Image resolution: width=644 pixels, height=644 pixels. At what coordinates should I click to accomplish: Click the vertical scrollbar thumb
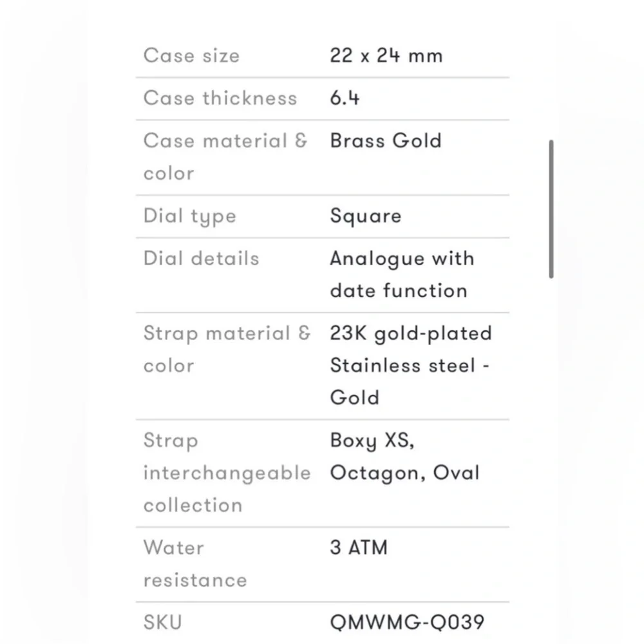click(x=551, y=209)
